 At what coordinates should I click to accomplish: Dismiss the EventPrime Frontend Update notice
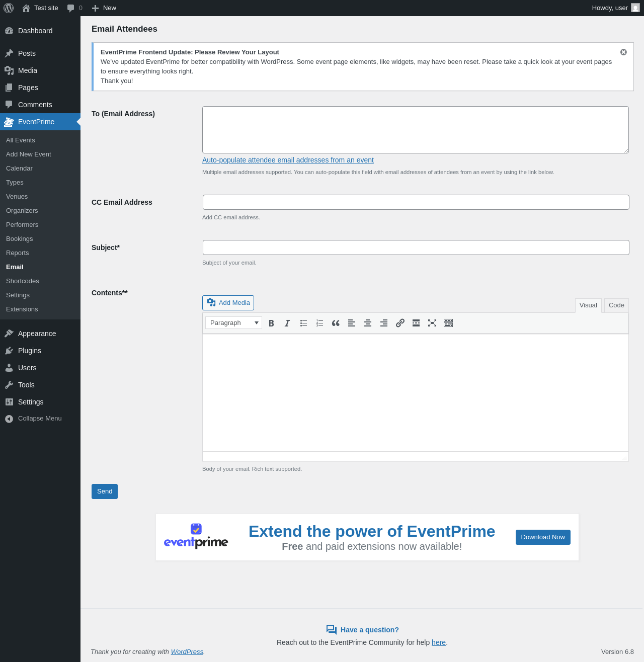point(623,52)
